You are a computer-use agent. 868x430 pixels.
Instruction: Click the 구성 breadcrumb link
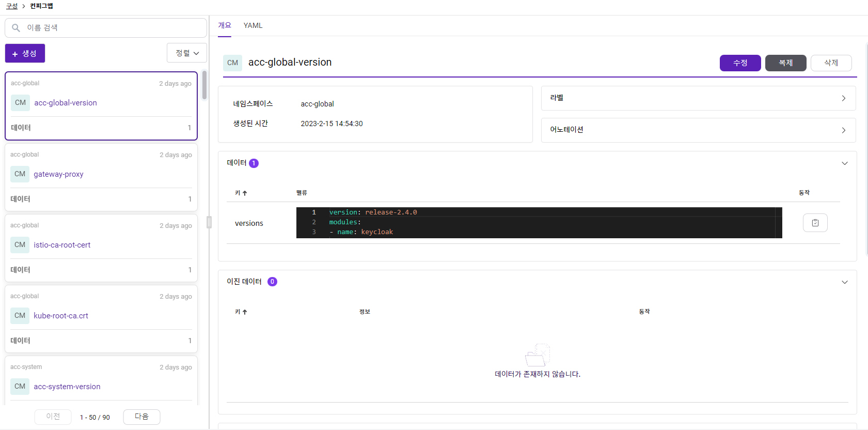pos(12,6)
